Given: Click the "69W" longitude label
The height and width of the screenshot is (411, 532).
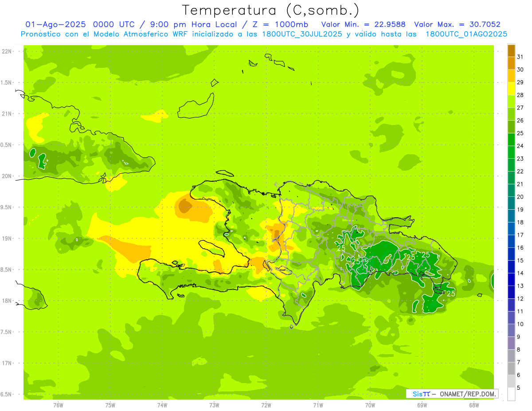Looking at the screenshot, I should tap(422, 405).
